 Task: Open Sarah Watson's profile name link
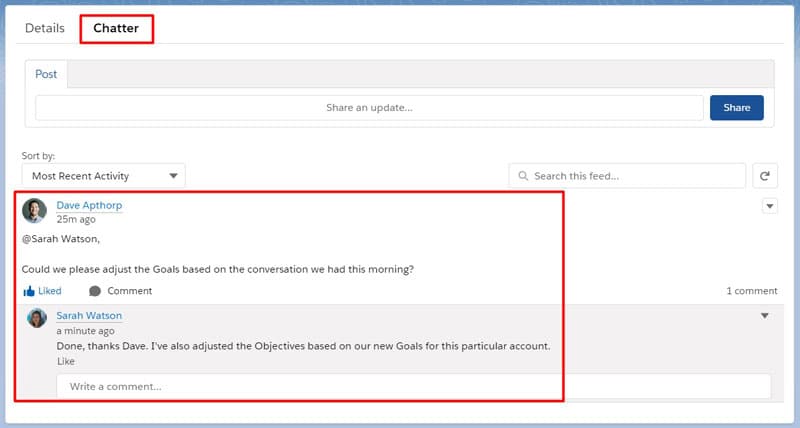pos(89,316)
